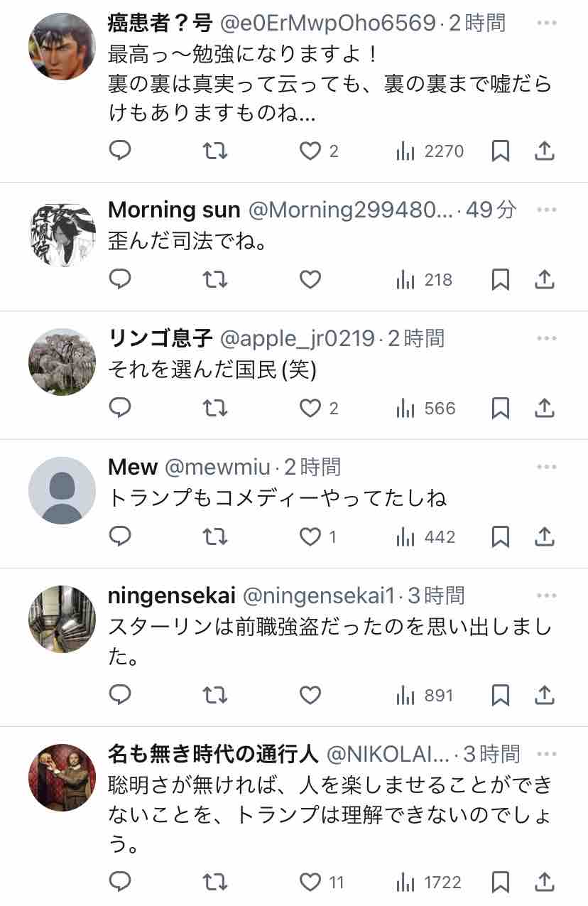Viewport: 588px width, 906px height.
Task: Like the リンゴ息子 tweet
Action: (310, 409)
